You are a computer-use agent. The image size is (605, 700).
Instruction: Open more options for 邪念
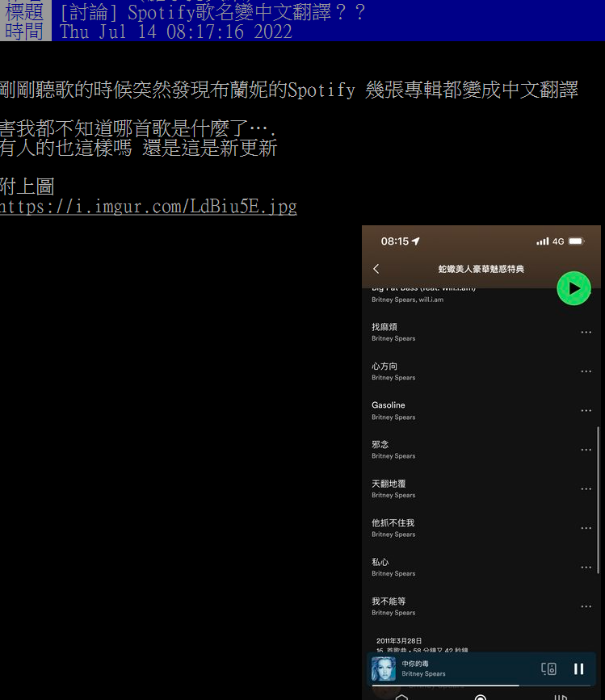[x=586, y=450]
